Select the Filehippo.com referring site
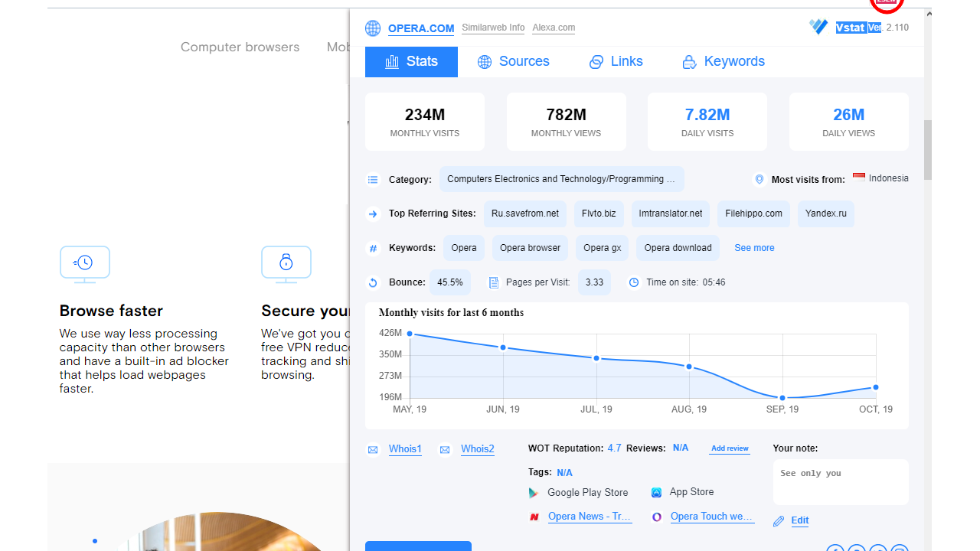 [x=754, y=214]
